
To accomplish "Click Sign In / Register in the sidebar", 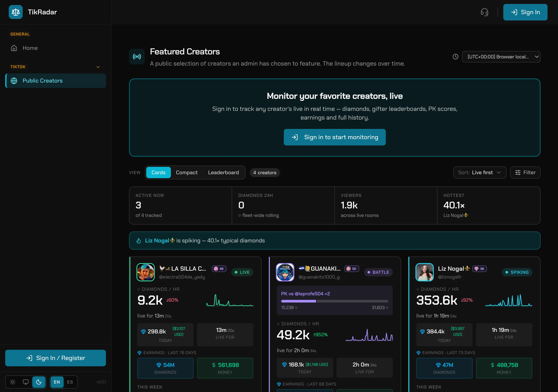I will click(55, 358).
